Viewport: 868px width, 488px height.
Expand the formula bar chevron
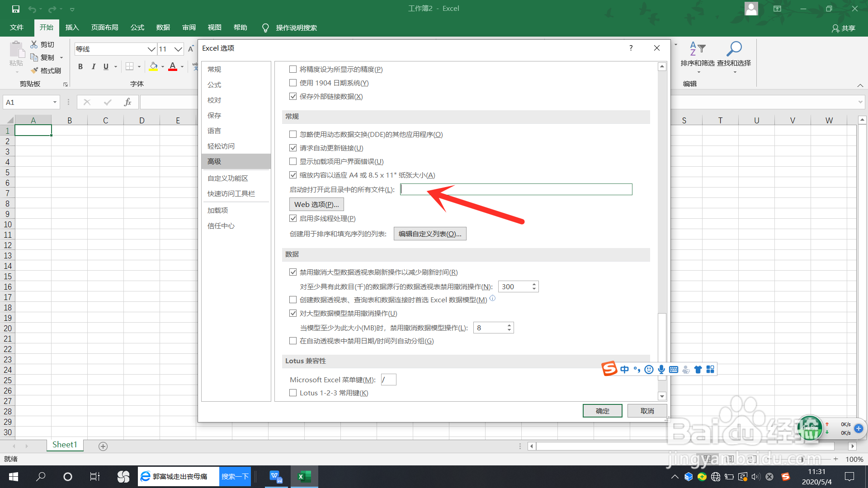(860, 102)
